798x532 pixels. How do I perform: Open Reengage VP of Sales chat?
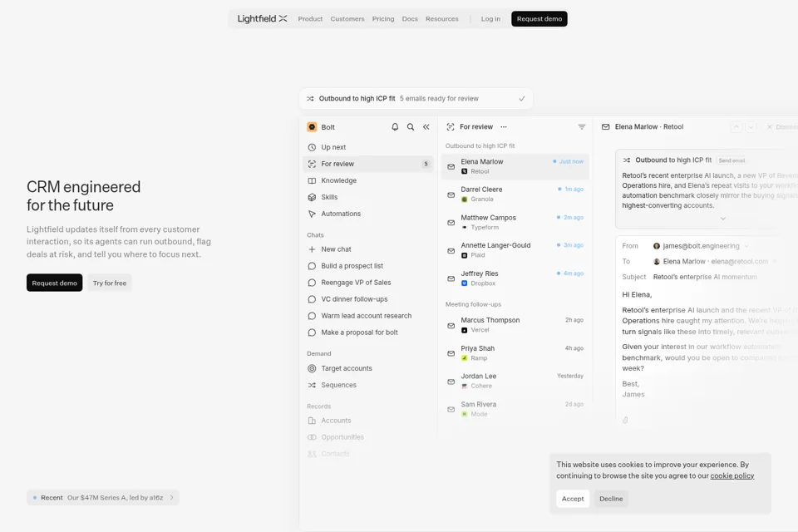[368, 283]
